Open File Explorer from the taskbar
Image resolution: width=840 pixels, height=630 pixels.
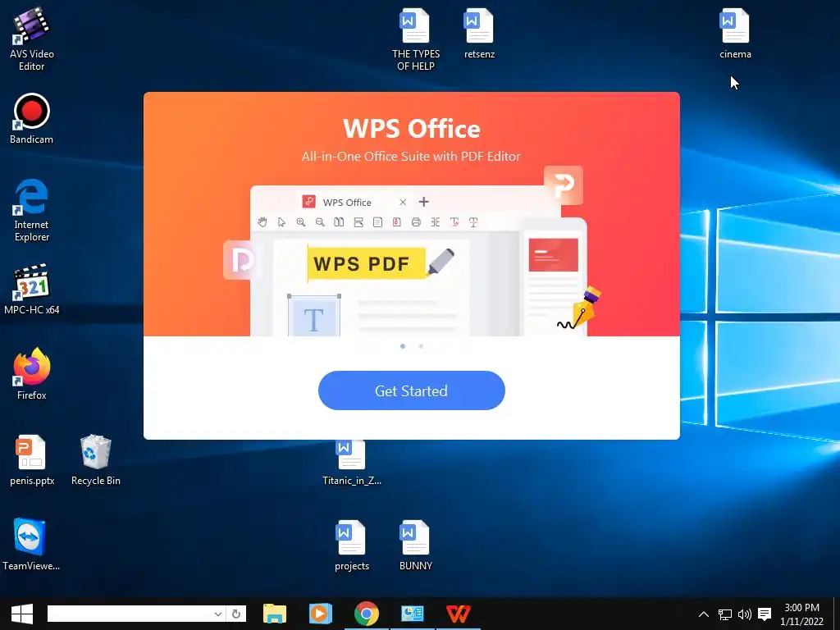(275, 614)
